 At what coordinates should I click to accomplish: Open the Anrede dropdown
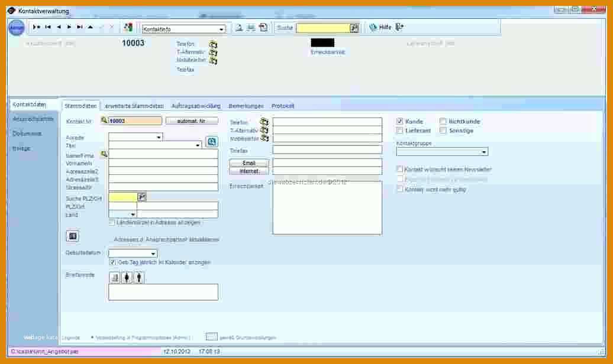click(159, 138)
